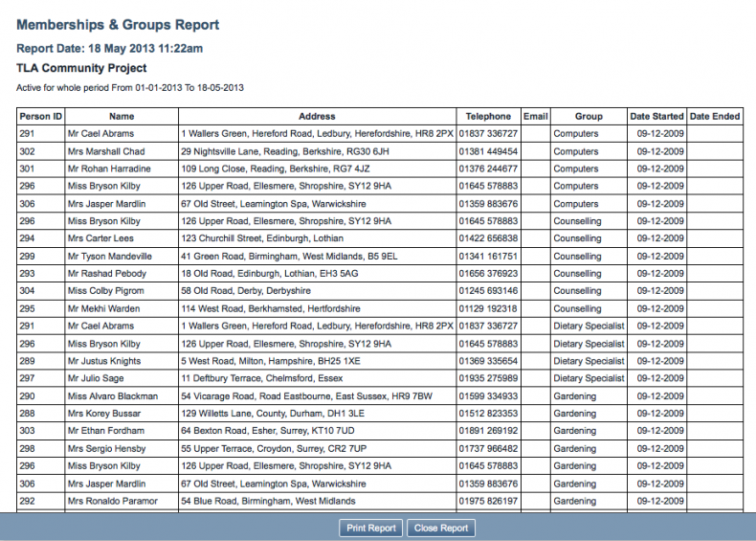This screenshot has height=541, width=756.
Task: Click address 55 Upper Terrace, Croydon
Action: (274, 449)
